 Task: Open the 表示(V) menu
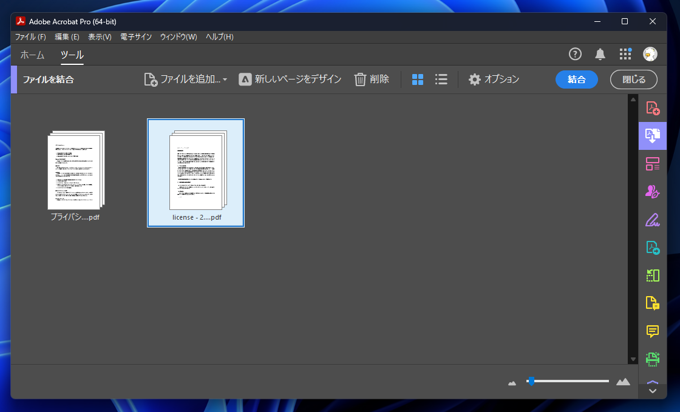point(100,37)
